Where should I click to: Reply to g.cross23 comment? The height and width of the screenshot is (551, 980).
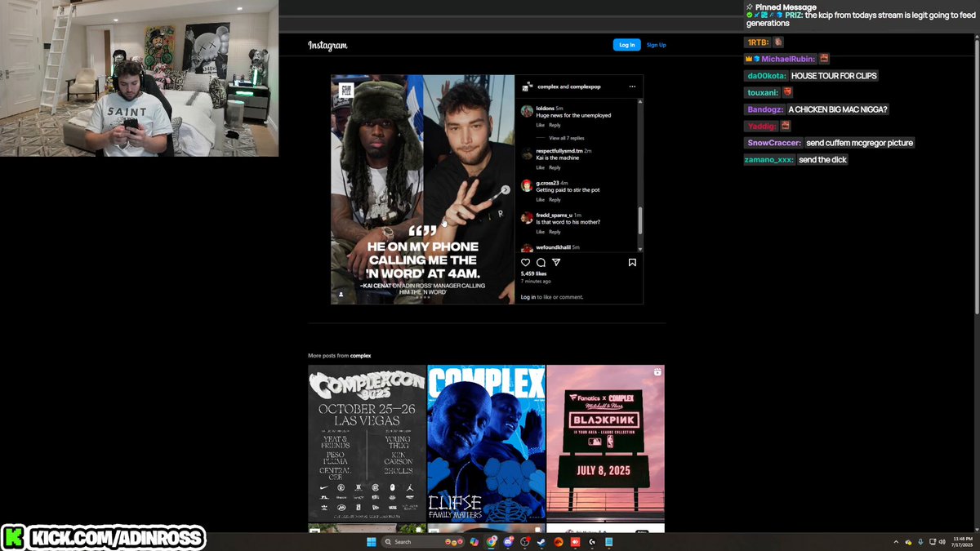(555, 200)
